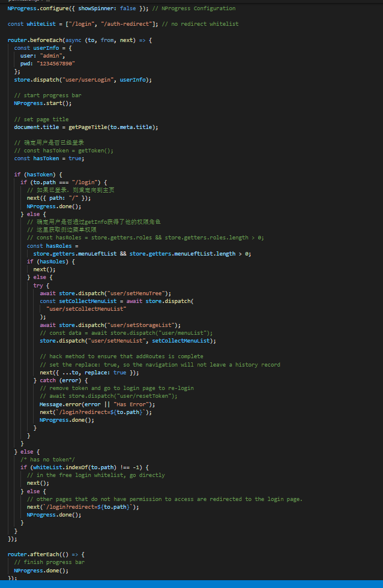Viewport: 383px width, 588px height.
Task: Click the "const hasToken = true;" line
Action: click(x=49, y=158)
